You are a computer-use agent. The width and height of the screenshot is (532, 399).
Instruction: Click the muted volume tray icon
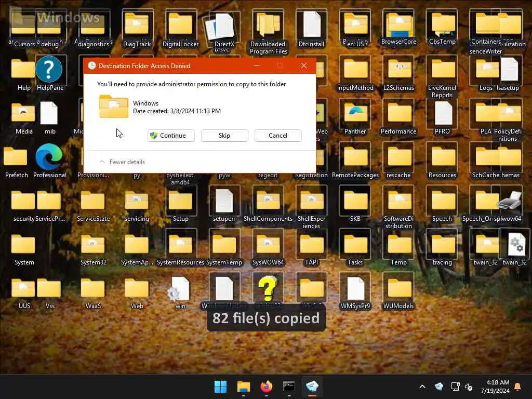[469, 387]
